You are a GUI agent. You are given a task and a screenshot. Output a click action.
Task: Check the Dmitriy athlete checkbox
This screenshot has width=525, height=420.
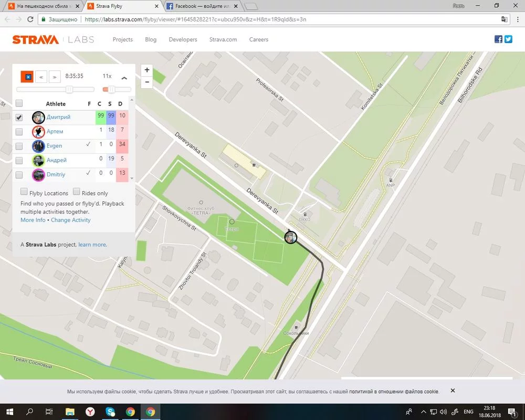pyautogui.click(x=19, y=175)
